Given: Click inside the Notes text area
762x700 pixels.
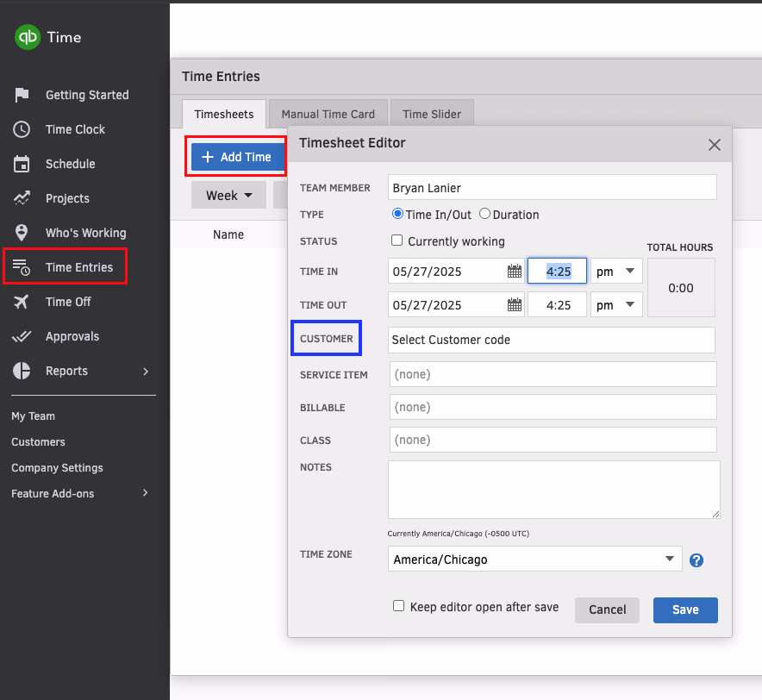Looking at the screenshot, I should pos(554,490).
